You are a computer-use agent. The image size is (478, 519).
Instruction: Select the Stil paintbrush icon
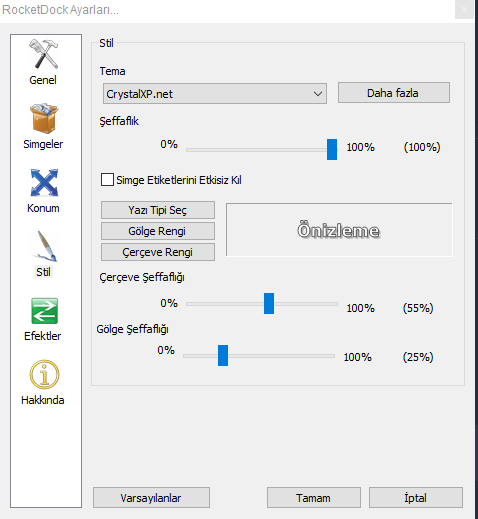[x=45, y=246]
